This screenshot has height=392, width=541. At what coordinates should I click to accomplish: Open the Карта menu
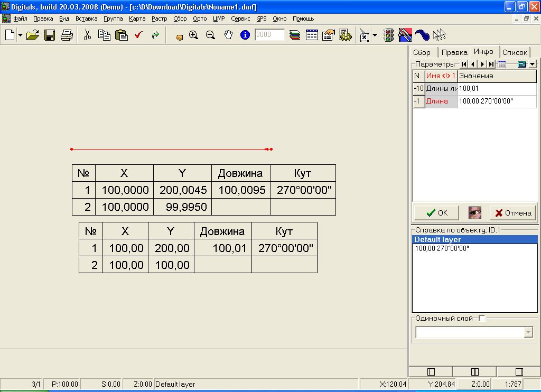(137, 18)
